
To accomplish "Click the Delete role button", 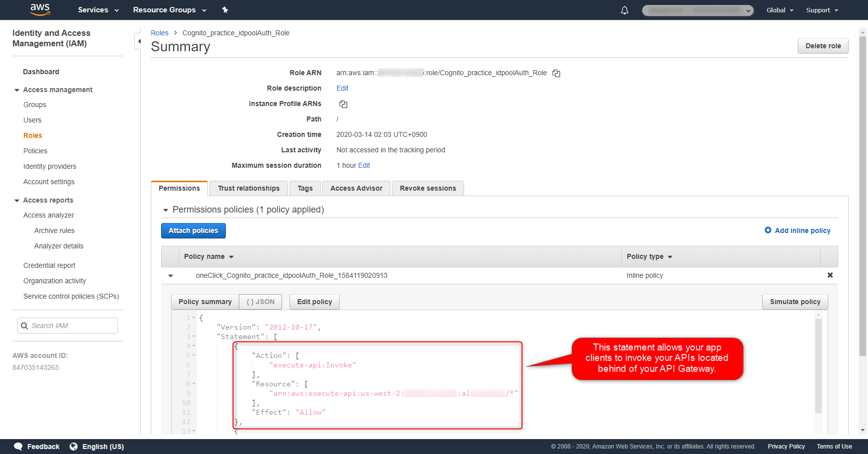I will tap(823, 46).
